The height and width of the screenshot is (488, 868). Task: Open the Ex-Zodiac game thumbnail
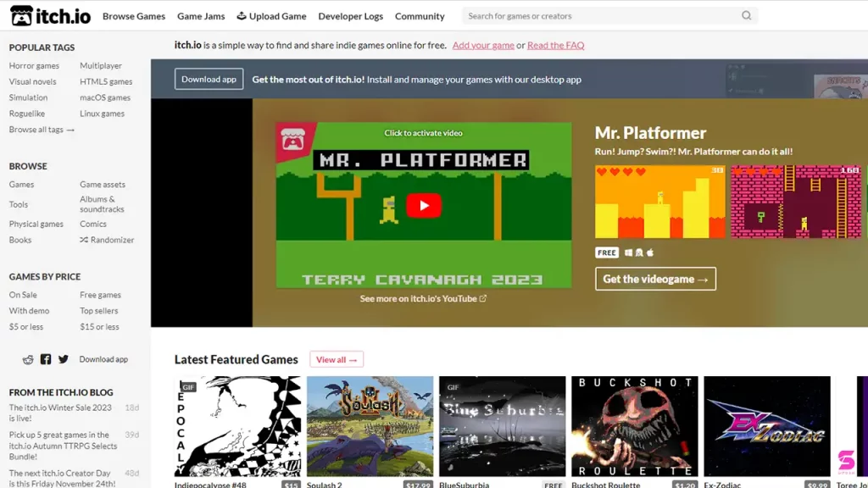pyautogui.click(x=766, y=426)
